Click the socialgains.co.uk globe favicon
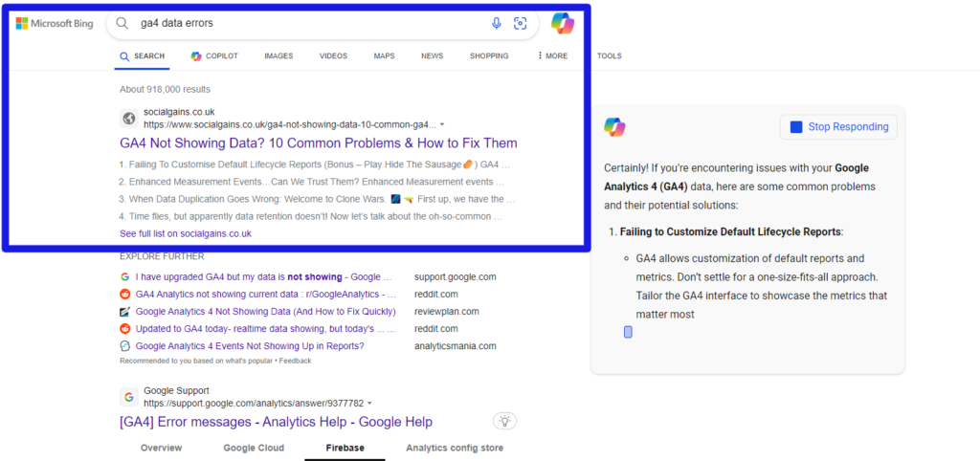The height and width of the screenshot is (461, 980). point(129,118)
